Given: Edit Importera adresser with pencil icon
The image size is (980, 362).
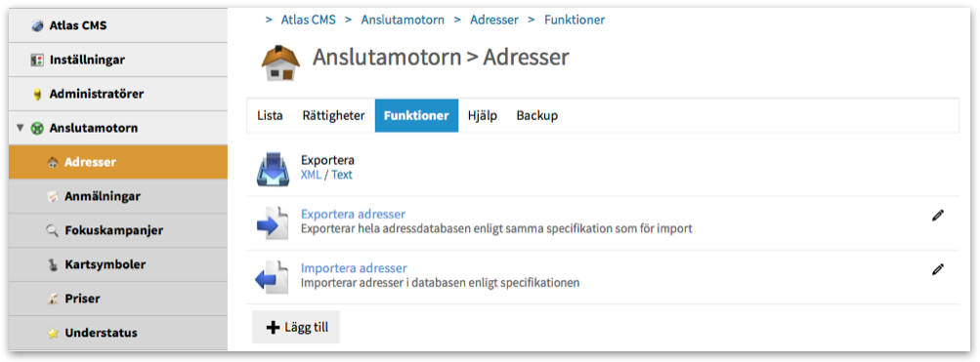Looking at the screenshot, I should [x=938, y=269].
